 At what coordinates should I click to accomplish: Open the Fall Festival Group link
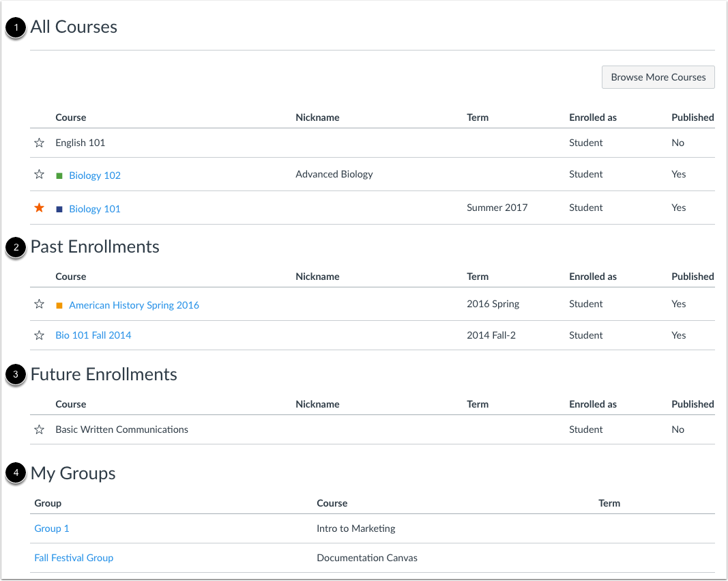[x=74, y=558]
